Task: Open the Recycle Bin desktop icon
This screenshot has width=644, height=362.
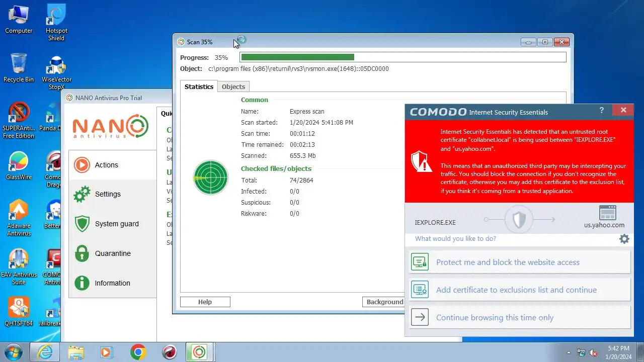Action: [x=19, y=68]
